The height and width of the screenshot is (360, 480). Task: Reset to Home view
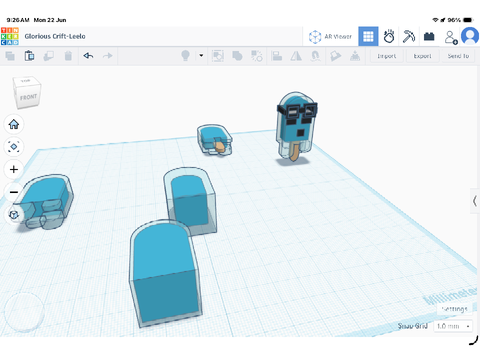pyautogui.click(x=14, y=124)
